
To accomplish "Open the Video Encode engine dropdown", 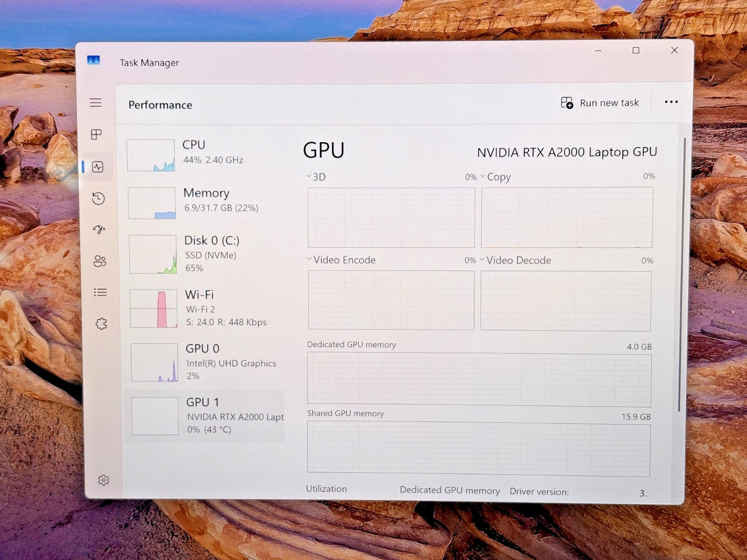I will point(341,260).
